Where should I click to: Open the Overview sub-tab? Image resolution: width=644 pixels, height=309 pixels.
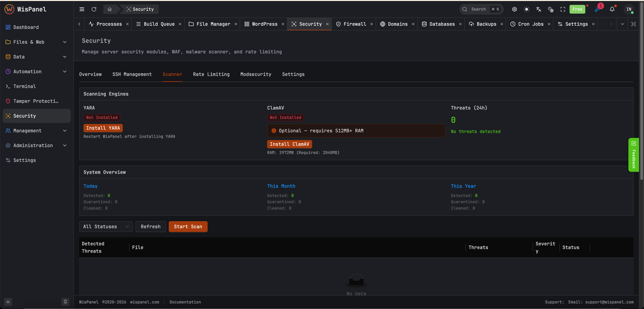coord(91,74)
